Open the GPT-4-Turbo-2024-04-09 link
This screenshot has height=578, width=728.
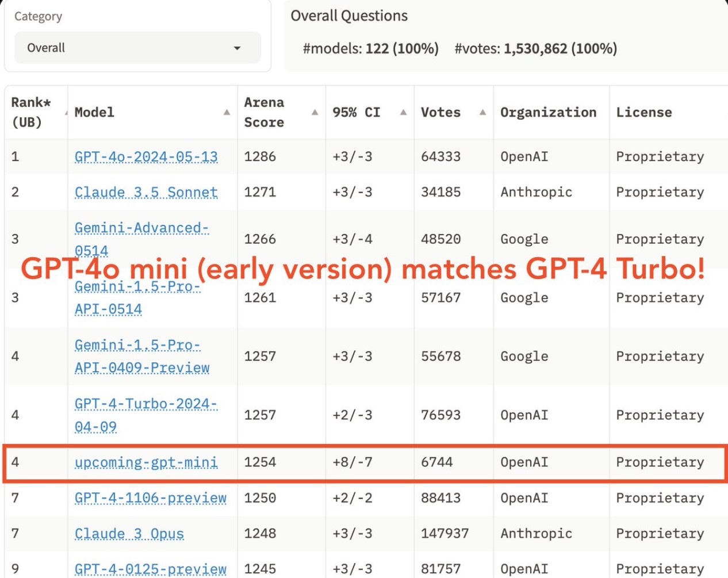[x=145, y=404]
